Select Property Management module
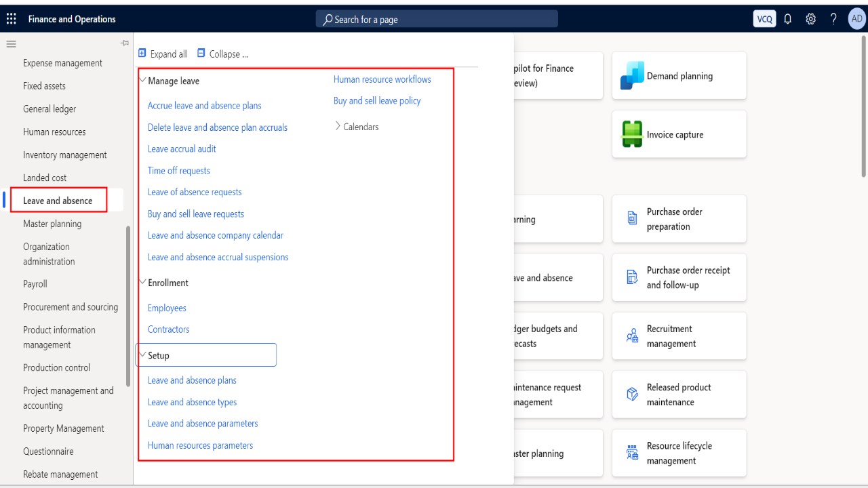This screenshot has width=868, height=488. click(64, 428)
